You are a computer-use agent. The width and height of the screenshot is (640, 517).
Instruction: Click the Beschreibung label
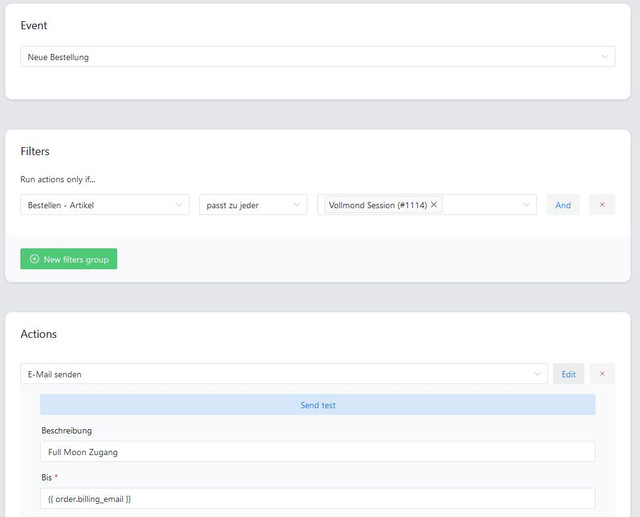(67, 430)
